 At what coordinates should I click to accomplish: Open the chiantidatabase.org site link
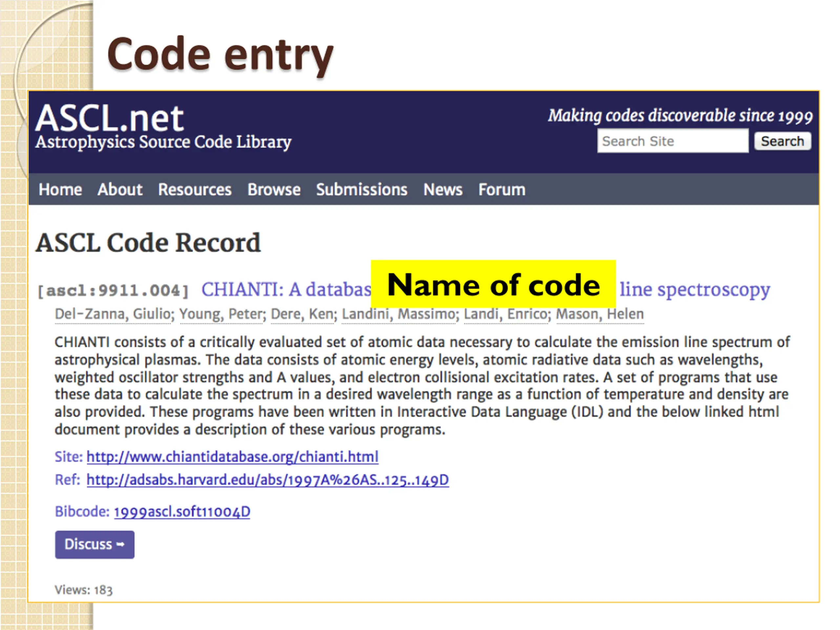click(232, 456)
